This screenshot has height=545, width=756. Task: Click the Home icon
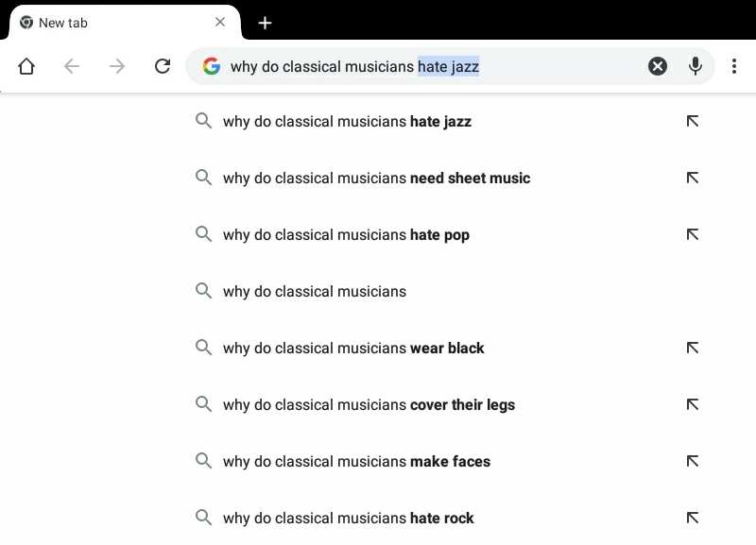click(x=26, y=66)
